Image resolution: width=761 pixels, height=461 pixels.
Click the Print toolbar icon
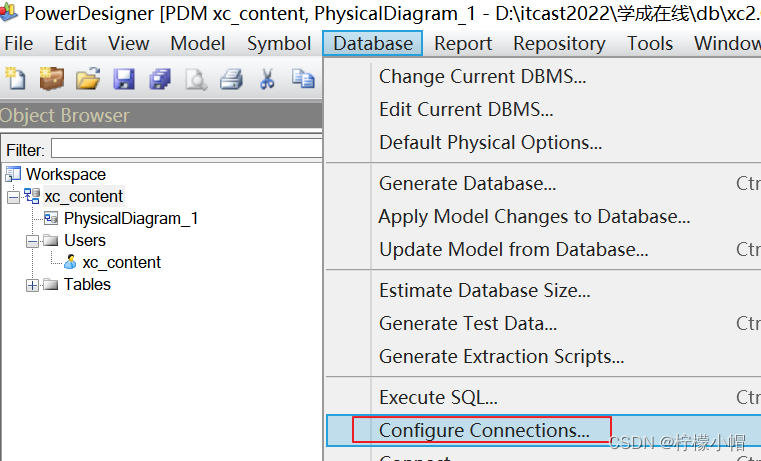coord(232,79)
